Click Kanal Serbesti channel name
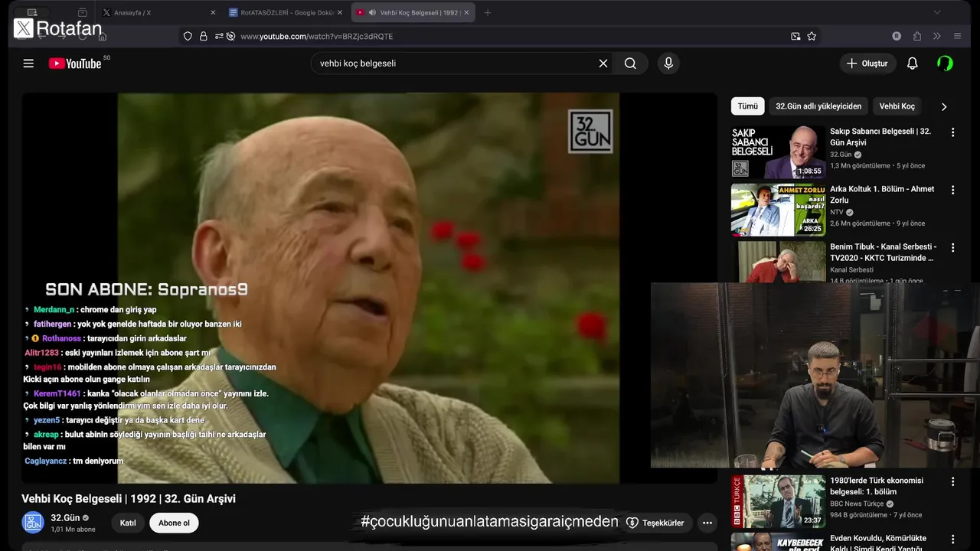This screenshot has height=551, width=980. coord(851,269)
